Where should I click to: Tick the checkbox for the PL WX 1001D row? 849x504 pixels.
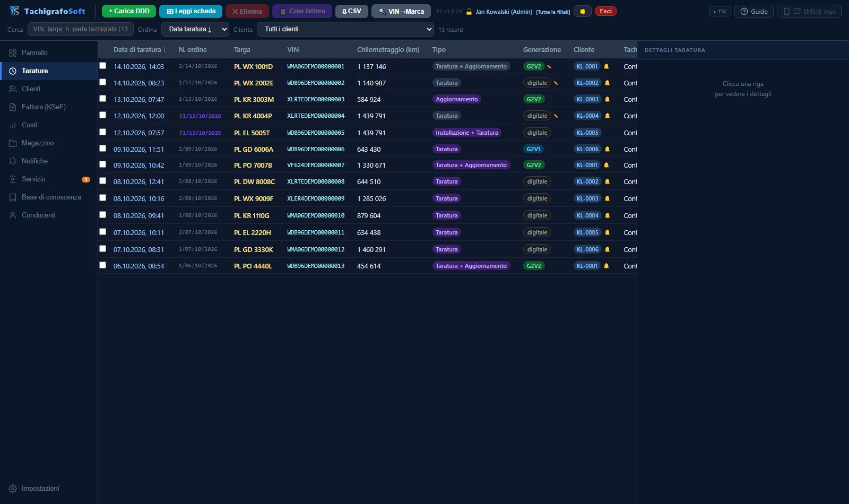point(103,66)
